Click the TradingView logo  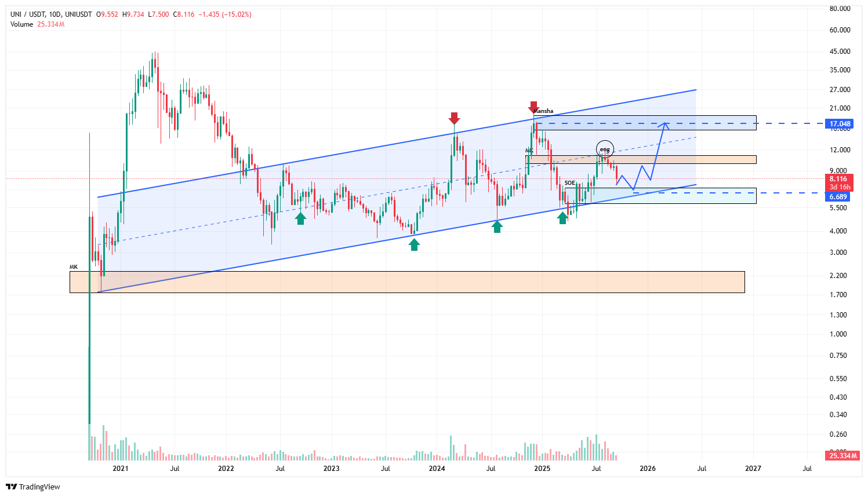pos(33,487)
